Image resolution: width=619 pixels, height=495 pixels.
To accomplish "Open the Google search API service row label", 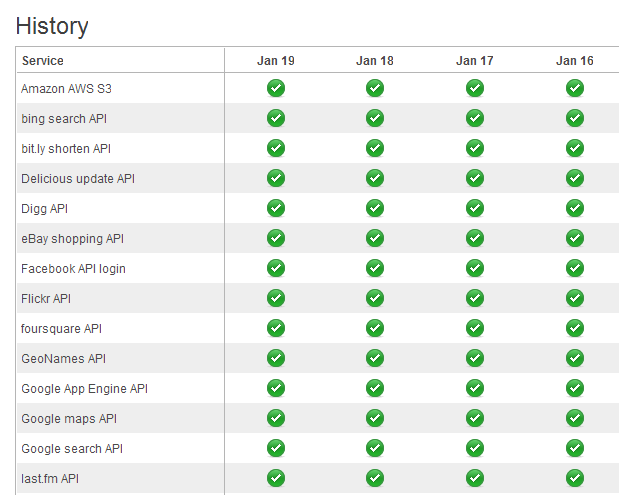I will point(72,449).
